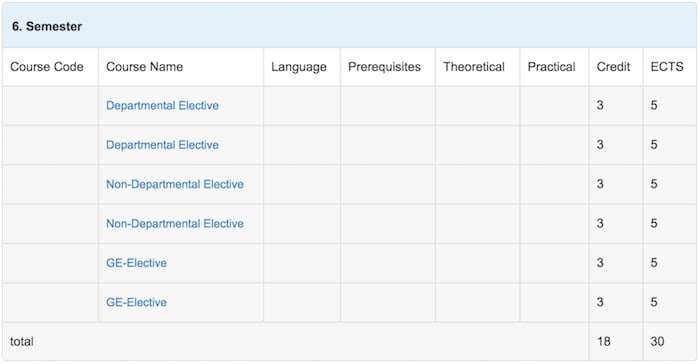Select the Course Name column header
This screenshot has height=364, width=700.
point(145,67)
